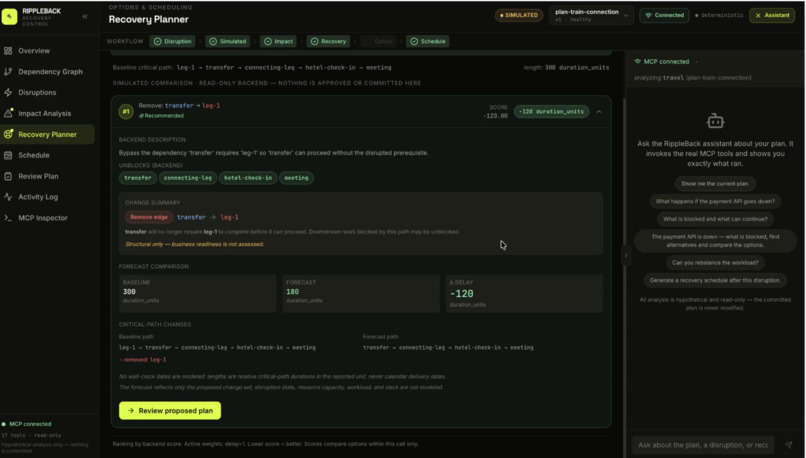Click the delay -120 card
Viewport: 806px width, 458px height.
[x=524, y=294]
